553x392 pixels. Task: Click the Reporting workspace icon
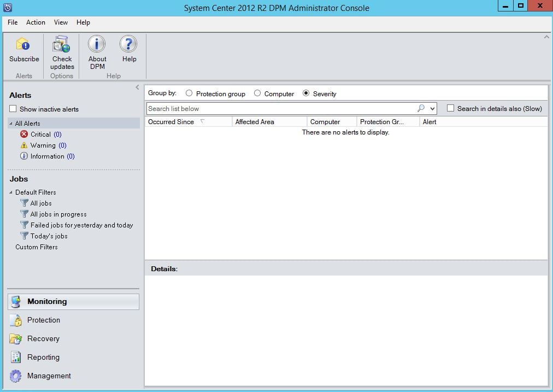point(16,357)
